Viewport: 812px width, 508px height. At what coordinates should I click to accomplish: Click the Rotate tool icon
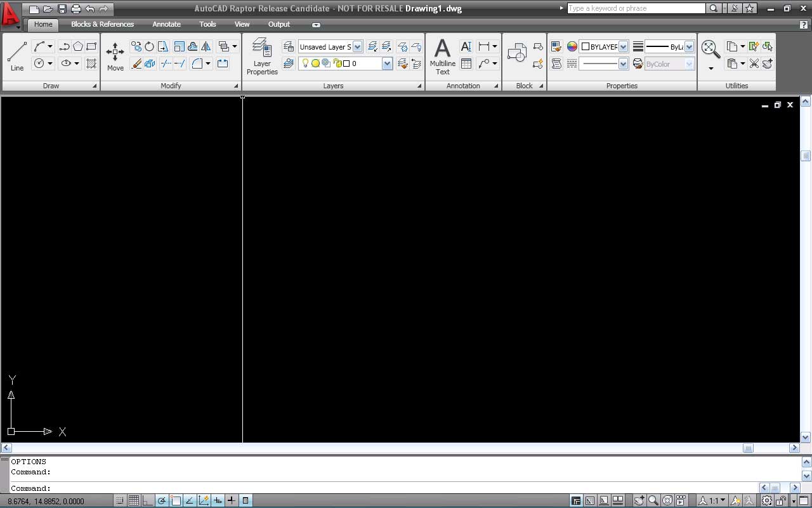150,46
